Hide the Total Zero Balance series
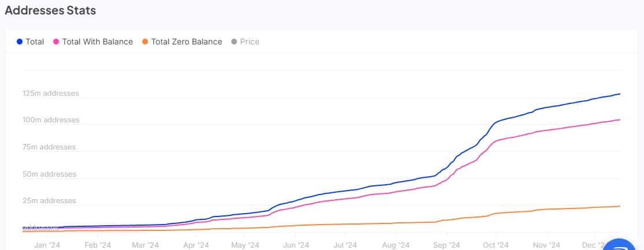This screenshot has width=644, height=250. click(x=186, y=42)
